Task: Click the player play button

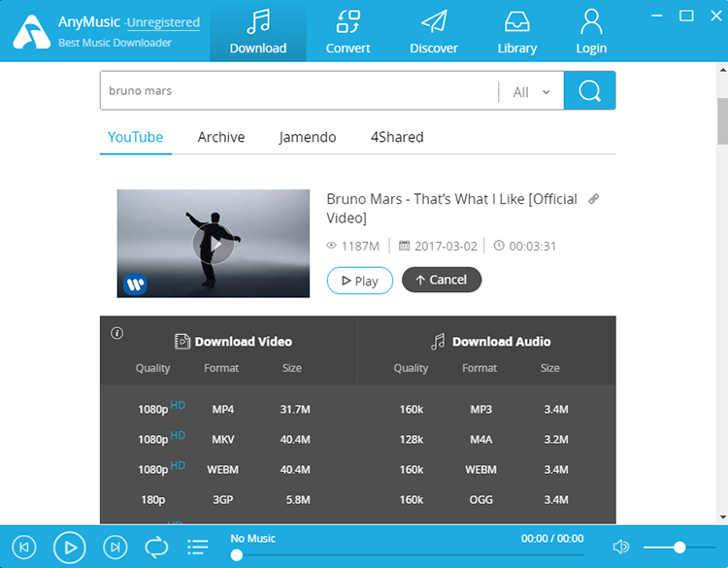Action: click(70, 547)
